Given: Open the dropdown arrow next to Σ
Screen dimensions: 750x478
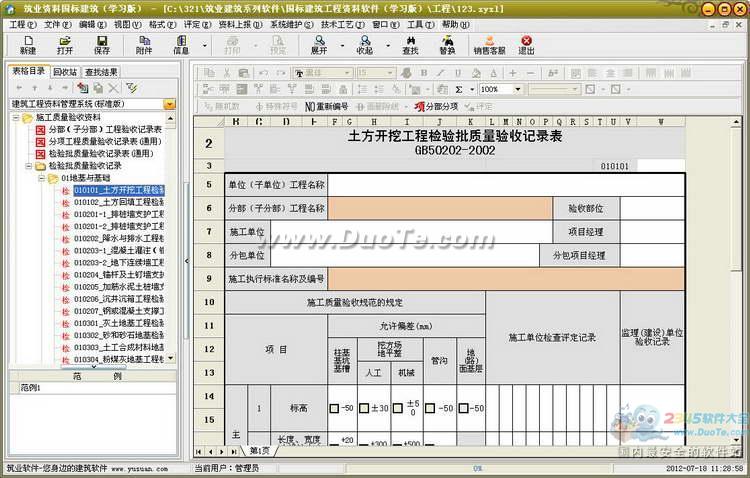Looking at the screenshot, I should (472, 89).
